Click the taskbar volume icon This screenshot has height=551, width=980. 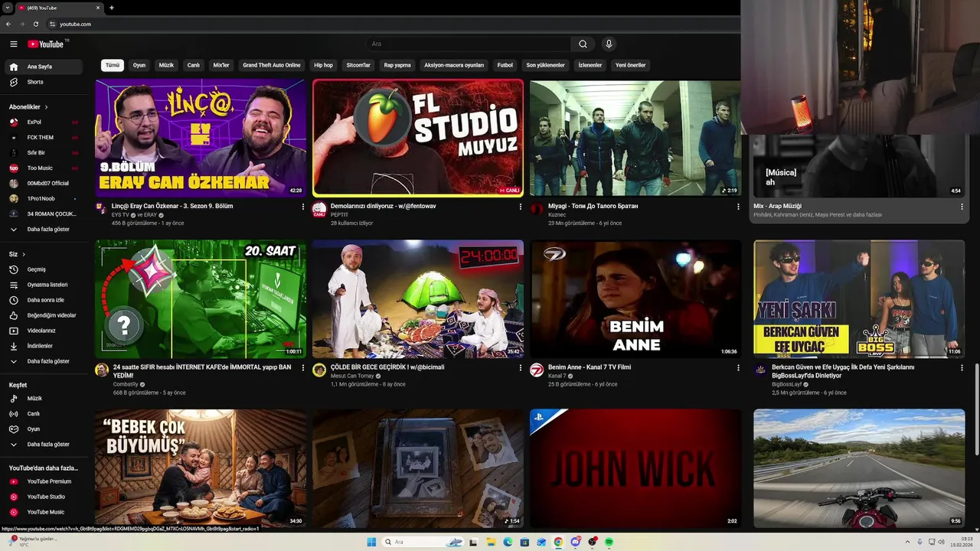coord(941,542)
